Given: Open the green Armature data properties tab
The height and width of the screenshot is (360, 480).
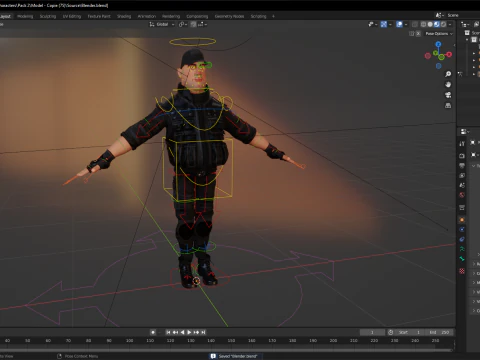Looking at the screenshot, I should pos(462,249).
